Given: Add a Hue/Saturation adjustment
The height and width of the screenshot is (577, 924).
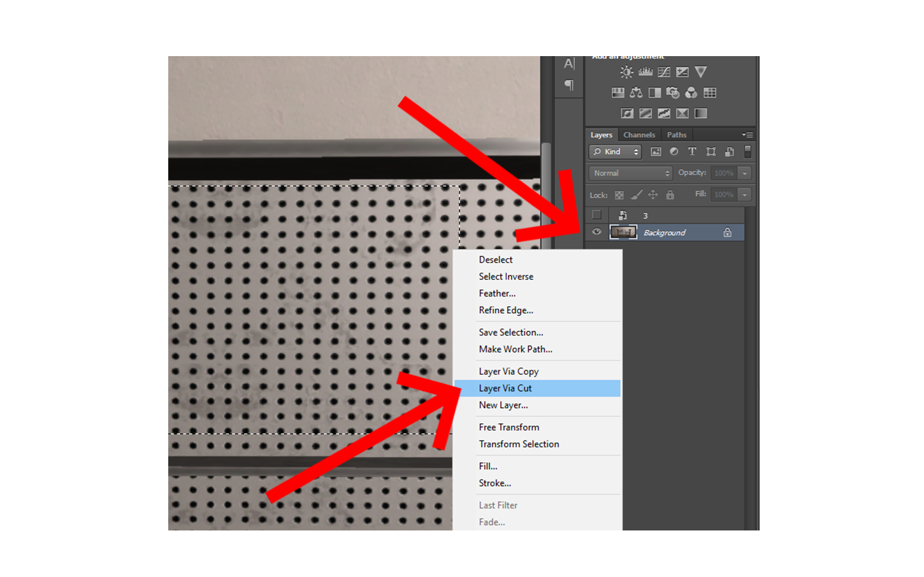Looking at the screenshot, I should [618, 93].
